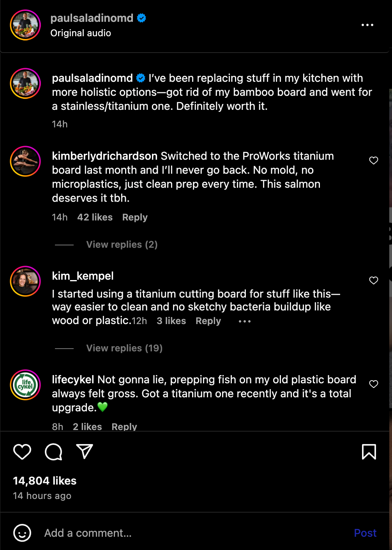392x550 pixels.
Task: Select the paulsaladinomd username at the top
Action: click(x=92, y=18)
